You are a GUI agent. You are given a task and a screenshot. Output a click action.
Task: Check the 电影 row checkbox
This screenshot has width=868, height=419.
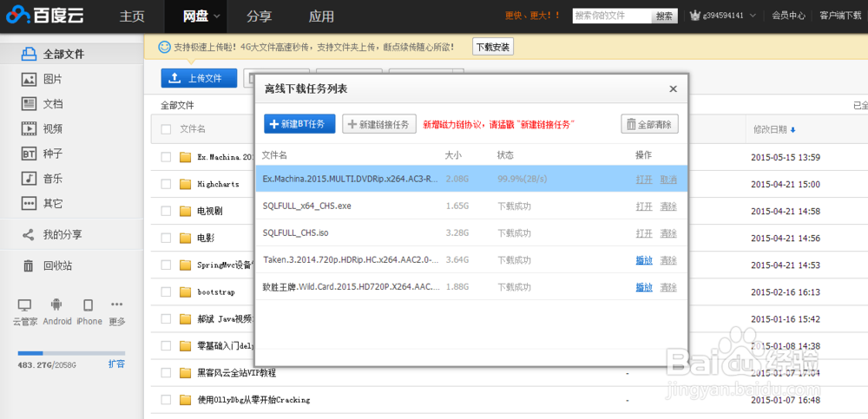166,238
